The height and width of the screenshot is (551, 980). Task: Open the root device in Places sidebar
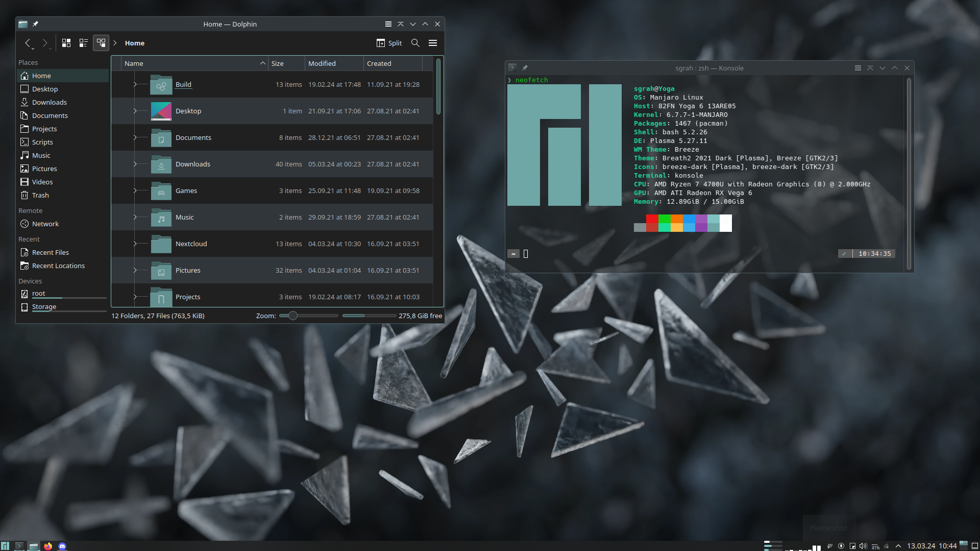[38, 293]
